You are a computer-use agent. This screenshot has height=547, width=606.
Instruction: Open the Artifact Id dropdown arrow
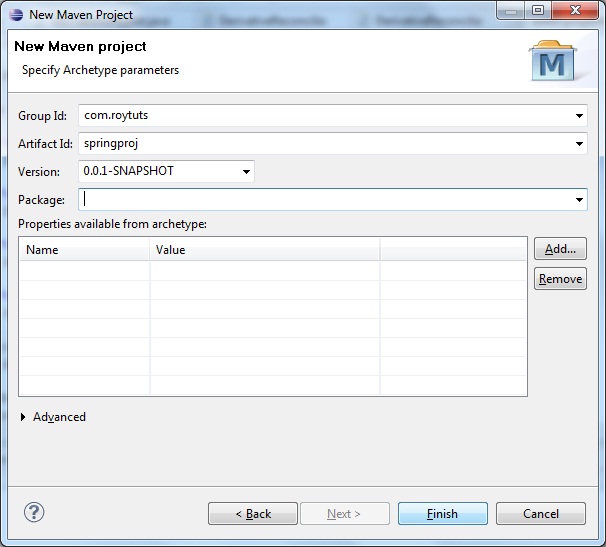(x=579, y=144)
